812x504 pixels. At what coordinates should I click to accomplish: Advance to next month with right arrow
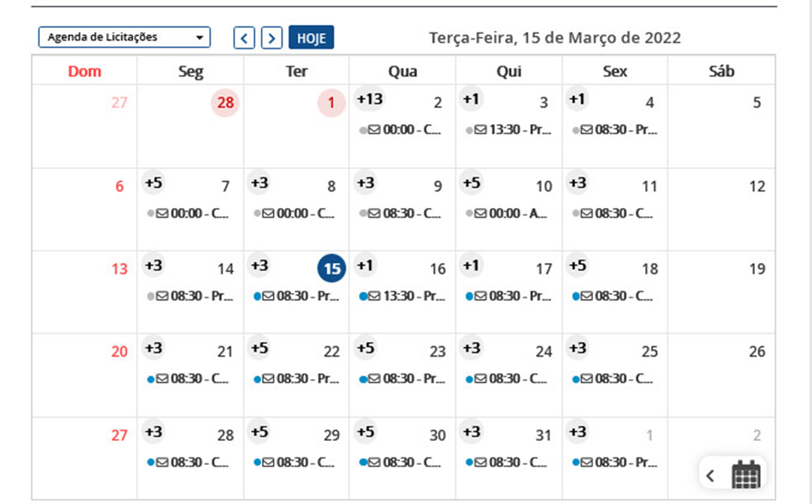coord(272,38)
